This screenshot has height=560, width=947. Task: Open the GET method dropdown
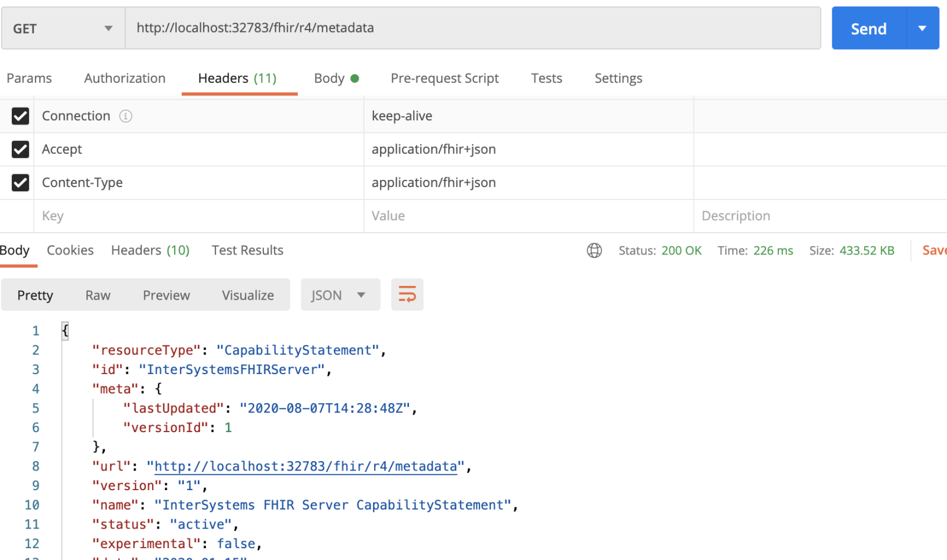[63, 28]
